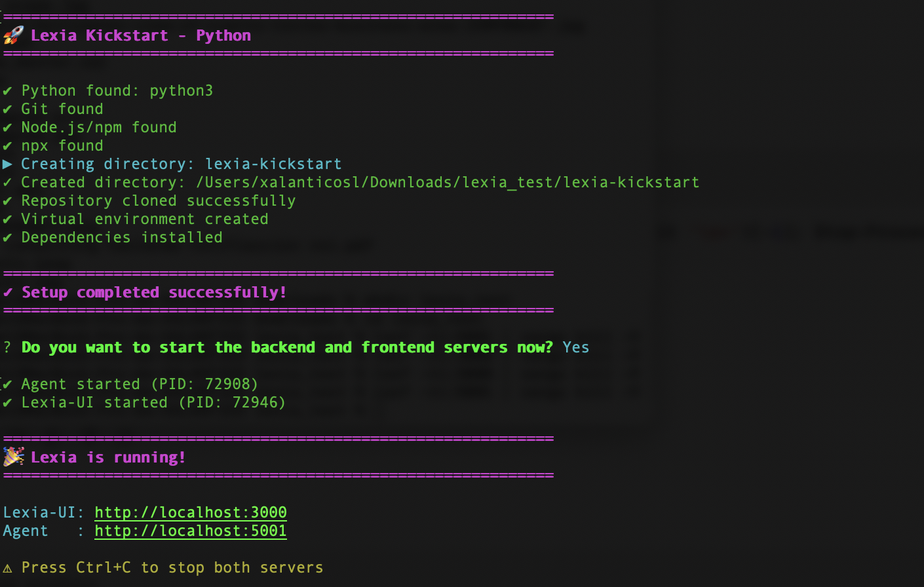The height and width of the screenshot is (587, 924).
Task: Click the magenta checkmark beside Setup completed
Action: pyautogui.click(x=7, y=292)
